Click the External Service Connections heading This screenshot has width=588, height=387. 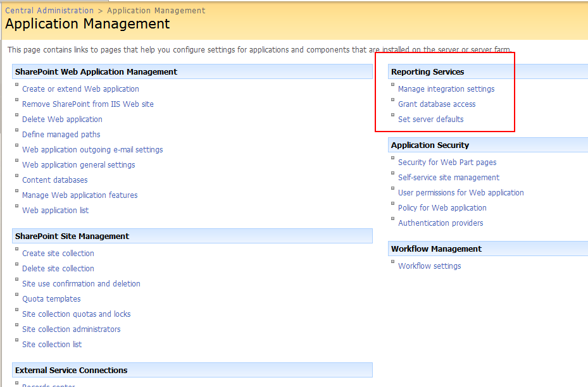[x=72, y=370]
